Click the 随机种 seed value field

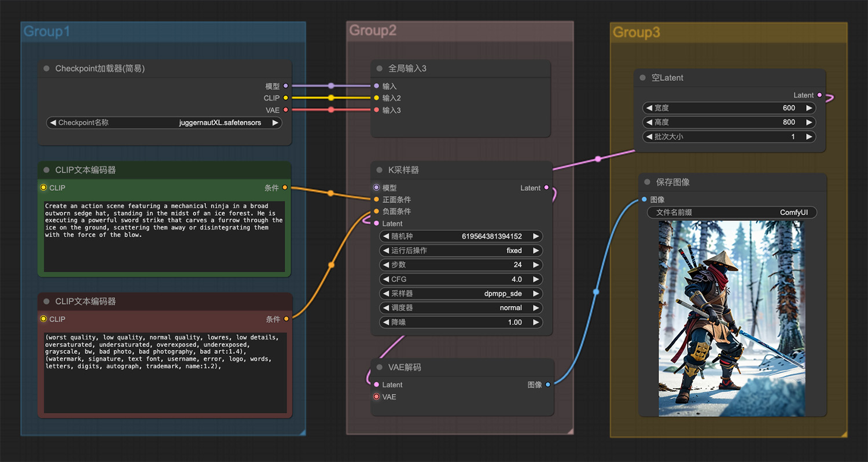(x=461, y=236)
